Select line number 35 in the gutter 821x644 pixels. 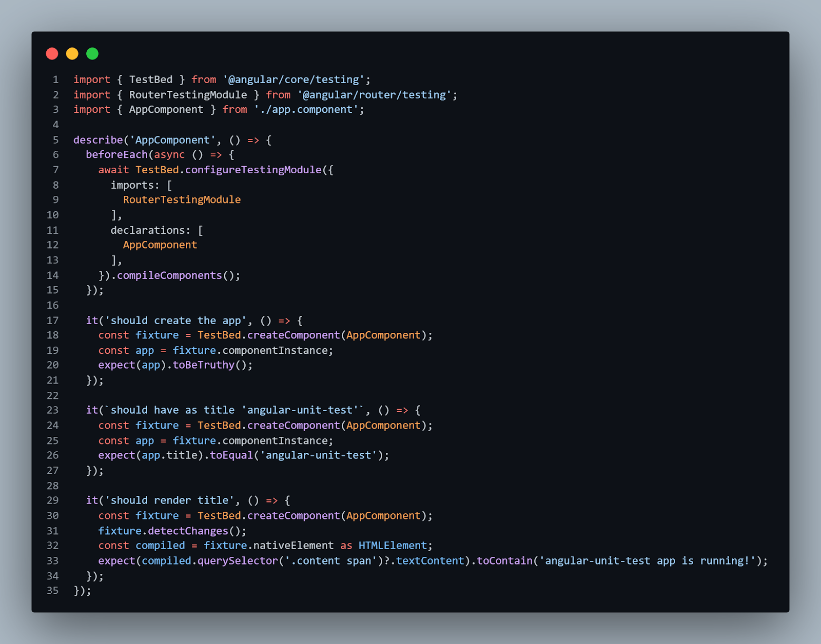pyautogui.click(x=51, y=591)
